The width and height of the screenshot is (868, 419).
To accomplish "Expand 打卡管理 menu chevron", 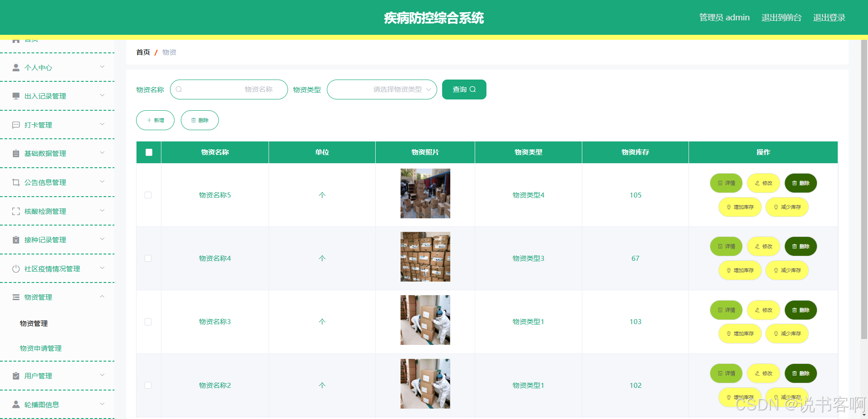I will (102, 124).
